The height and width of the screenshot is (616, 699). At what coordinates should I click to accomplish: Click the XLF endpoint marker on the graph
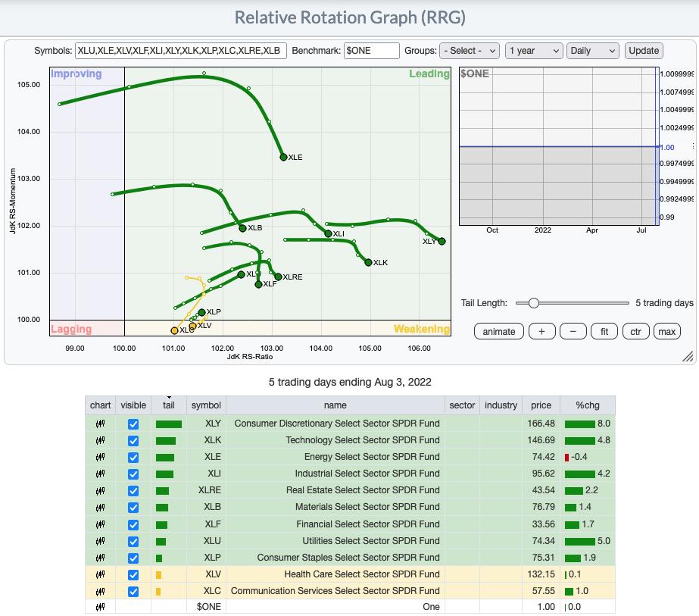258,284
